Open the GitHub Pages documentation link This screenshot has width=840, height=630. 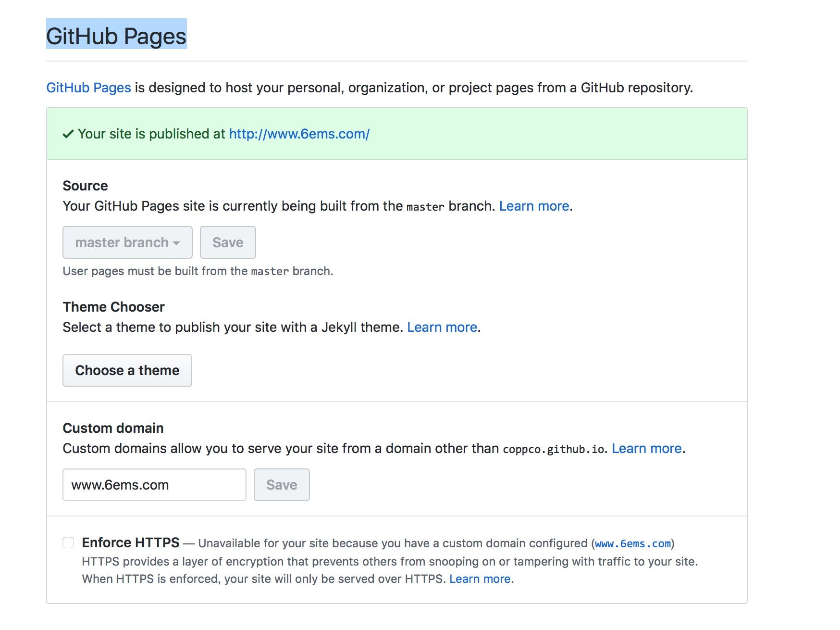tap(88, 88)
